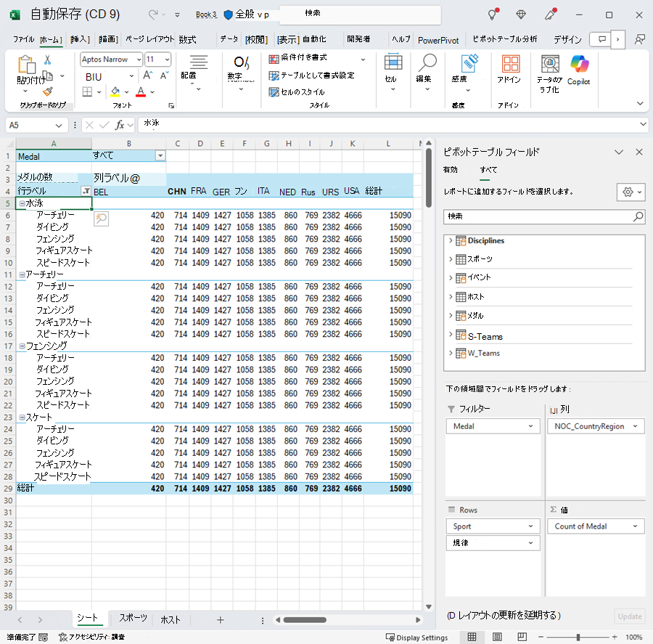The image size is (653, 644).
Task: Open the Aptos Narrow font name dropdown
Action: coord(139,60)
